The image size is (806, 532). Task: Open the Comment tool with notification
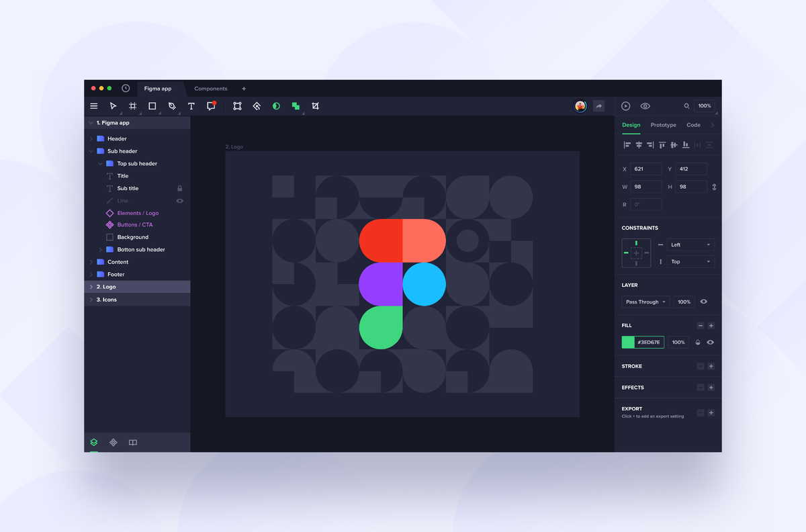pos(211,105)
